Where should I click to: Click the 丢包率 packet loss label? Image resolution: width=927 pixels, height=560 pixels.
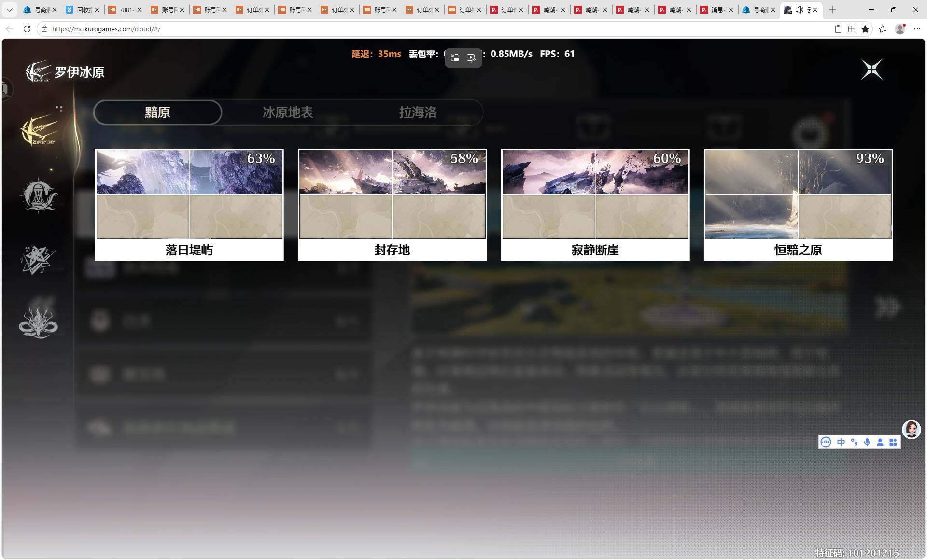(x=423, y=54)
